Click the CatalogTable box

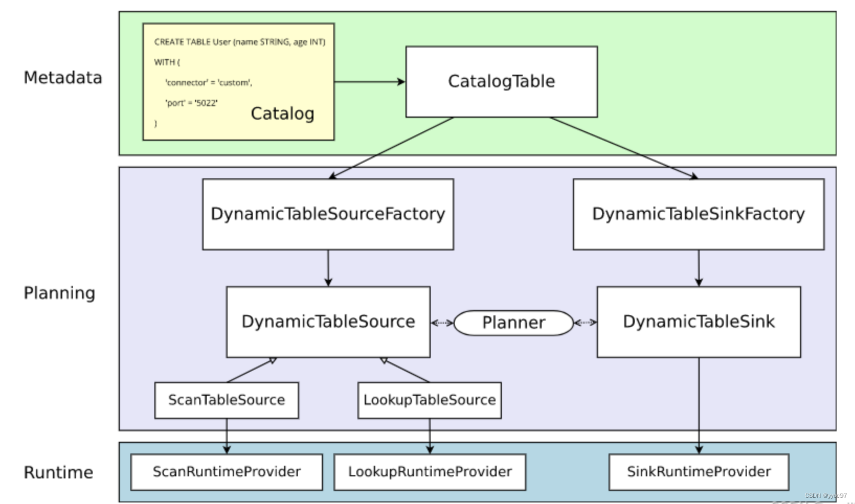[x=501, y=82]
